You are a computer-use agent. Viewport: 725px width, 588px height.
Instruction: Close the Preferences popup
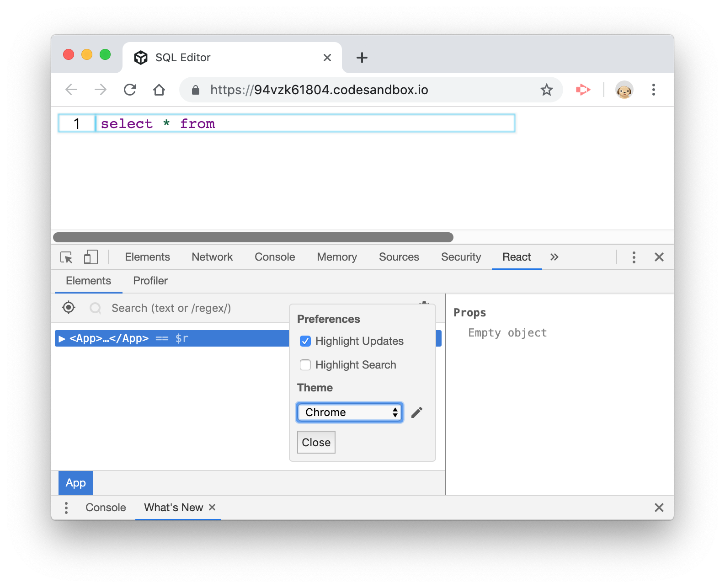point(316,442)
